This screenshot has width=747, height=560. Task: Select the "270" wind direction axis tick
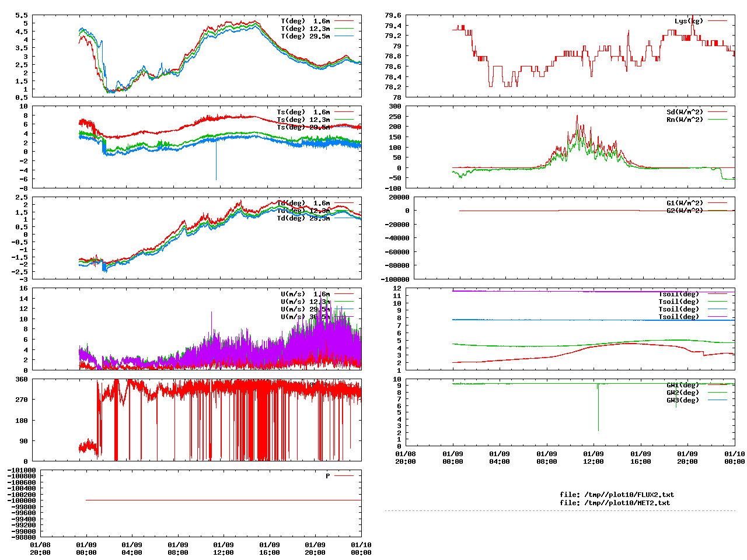pyautogui.click(x=22, y=400)
